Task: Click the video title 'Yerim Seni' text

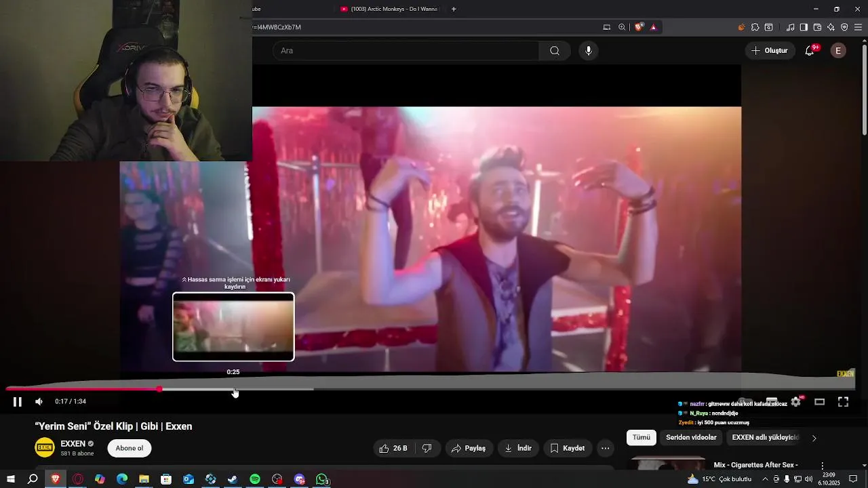Action: click(x=114, y=426)
